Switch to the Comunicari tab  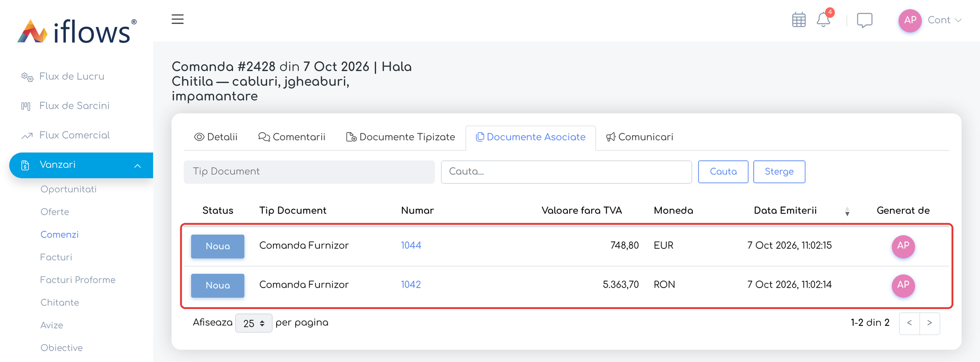(640, 137)
